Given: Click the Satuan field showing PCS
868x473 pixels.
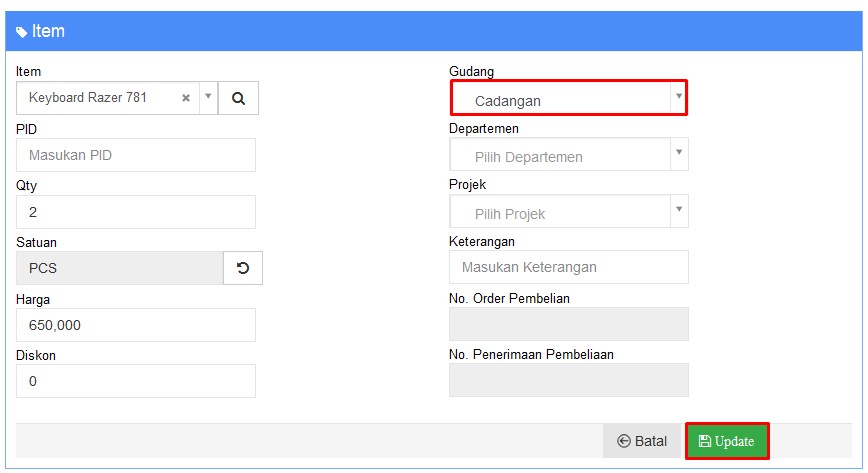Looking at the screenshot, I should coord(120,268).
